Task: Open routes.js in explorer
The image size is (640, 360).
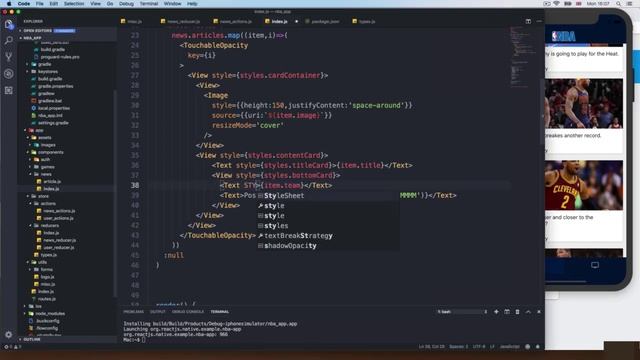Action: [x=47, y=299]
